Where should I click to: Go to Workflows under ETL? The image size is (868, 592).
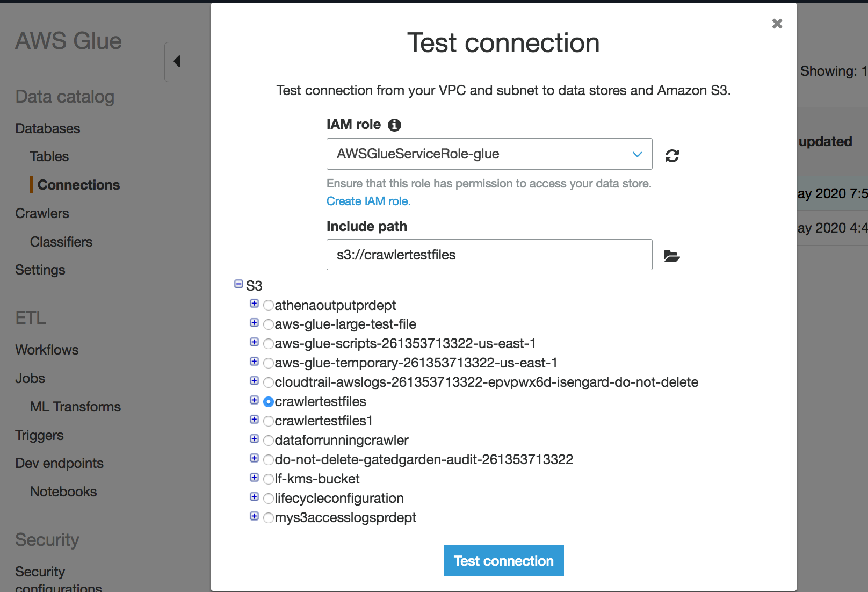46,349
